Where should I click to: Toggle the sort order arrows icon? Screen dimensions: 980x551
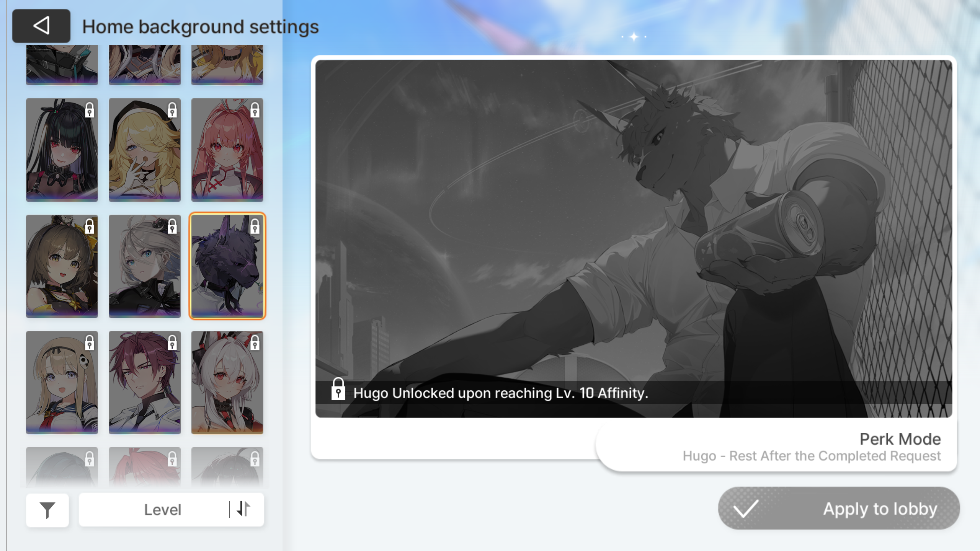243,509
